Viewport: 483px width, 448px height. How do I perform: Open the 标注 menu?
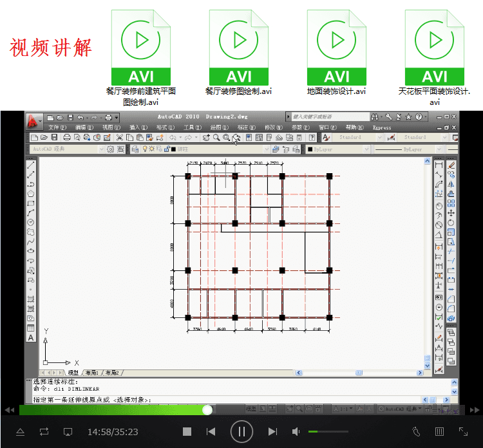tap(247, 127)
